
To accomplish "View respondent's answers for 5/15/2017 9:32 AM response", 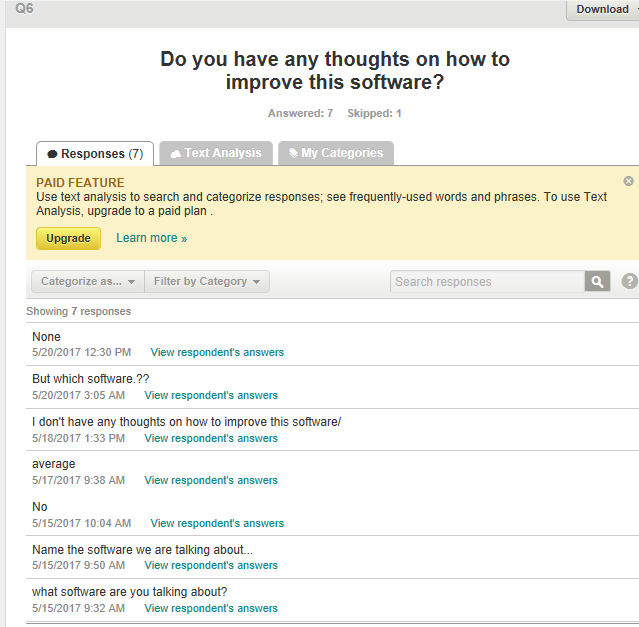I will 211,608.
